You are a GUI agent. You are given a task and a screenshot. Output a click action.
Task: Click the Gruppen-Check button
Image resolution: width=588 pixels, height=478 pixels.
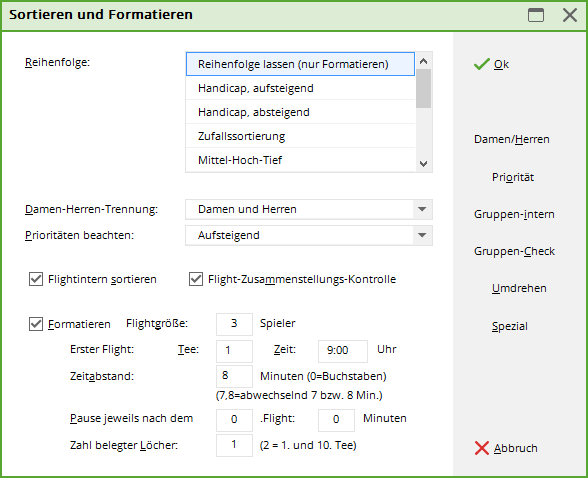pos(514,251)
